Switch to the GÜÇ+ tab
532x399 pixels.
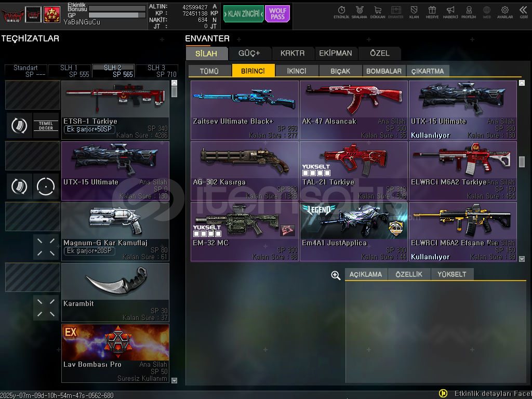click(249, 54)
